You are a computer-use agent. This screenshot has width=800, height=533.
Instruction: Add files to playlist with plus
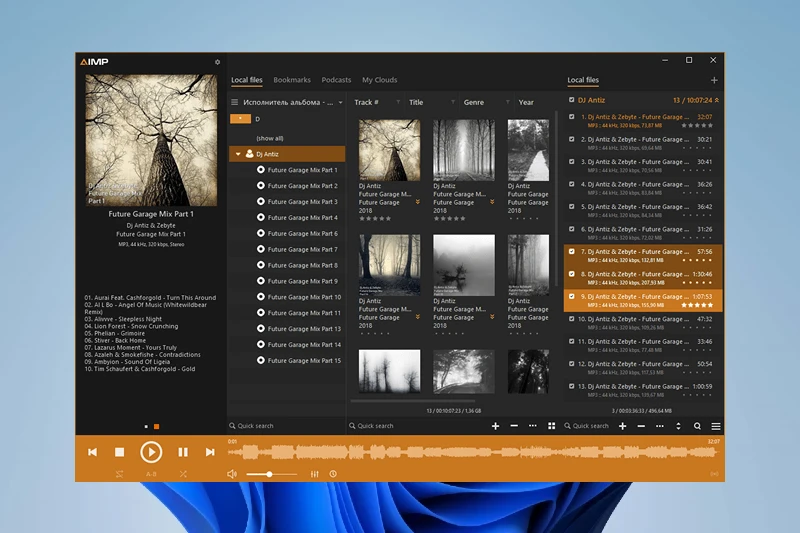click(622, 426)
